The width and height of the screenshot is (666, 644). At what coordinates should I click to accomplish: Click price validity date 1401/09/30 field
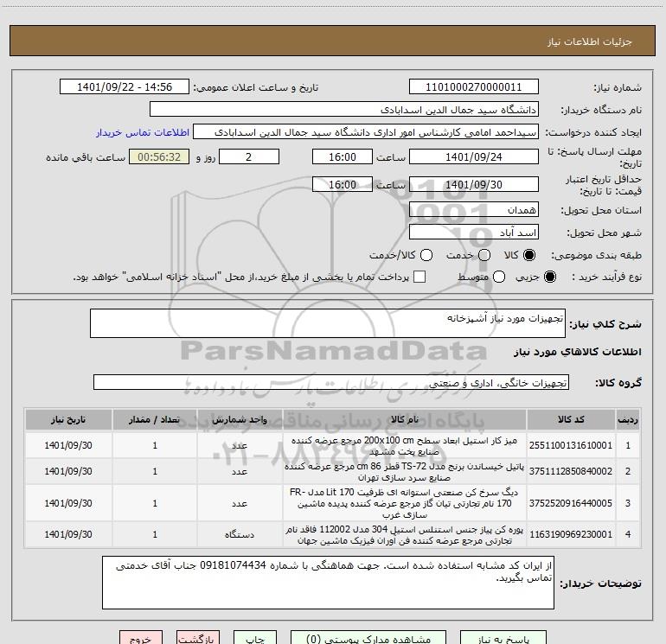coord(474,184)
